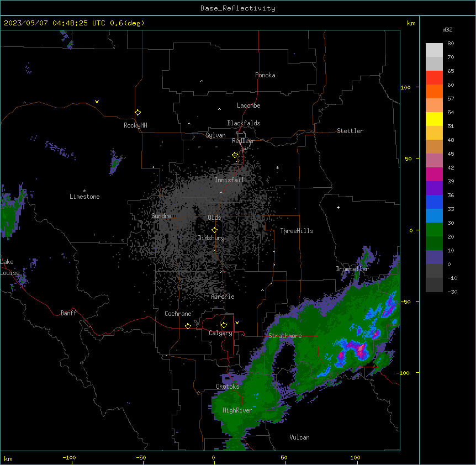Screen dimensions: 476x465
Task: Click the timestamp 2023/09/07 04:48:25 UTC
Action: coord(55,23)
